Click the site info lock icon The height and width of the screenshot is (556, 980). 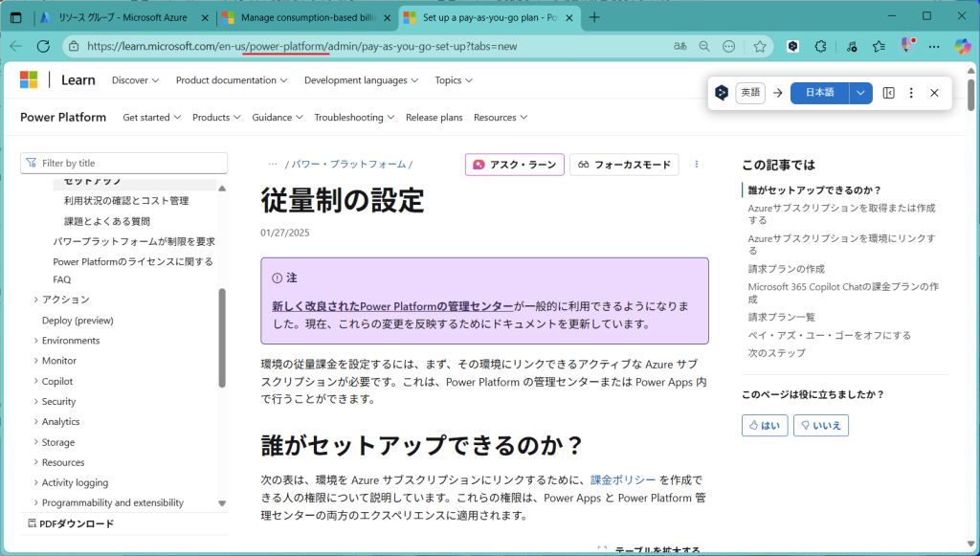click(x=74, y=46)
